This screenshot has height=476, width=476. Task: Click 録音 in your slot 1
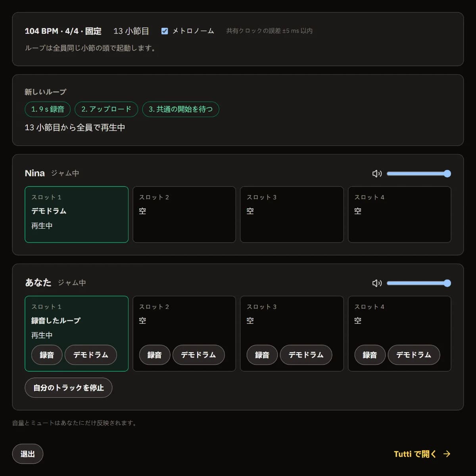pyautogui.click(x=47, y=355)
